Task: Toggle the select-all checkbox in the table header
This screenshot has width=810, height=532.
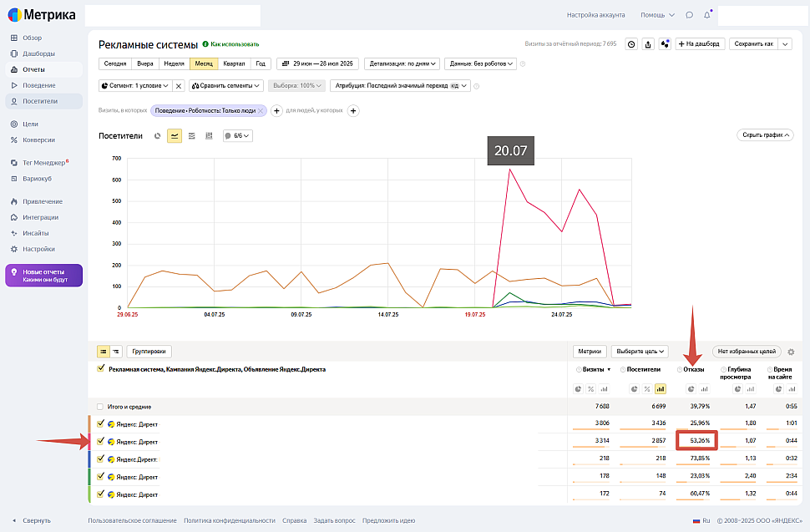Action: [101, 369]
